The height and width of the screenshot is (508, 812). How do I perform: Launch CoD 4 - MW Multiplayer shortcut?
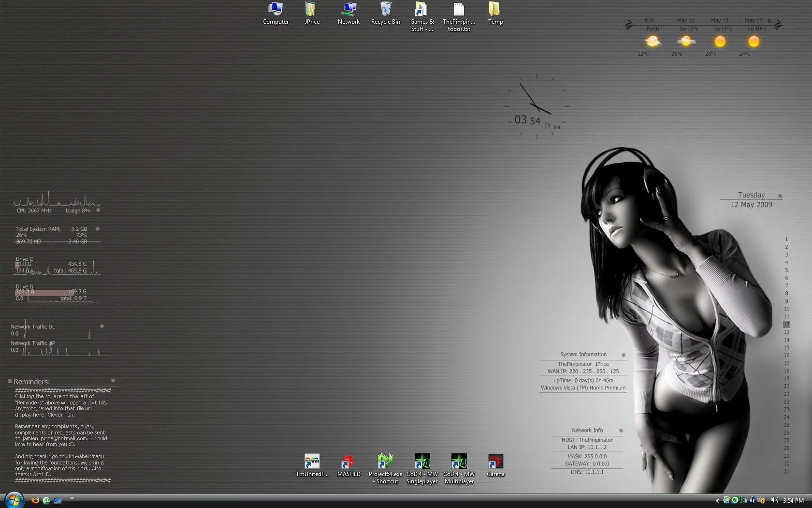coord(459,462)
